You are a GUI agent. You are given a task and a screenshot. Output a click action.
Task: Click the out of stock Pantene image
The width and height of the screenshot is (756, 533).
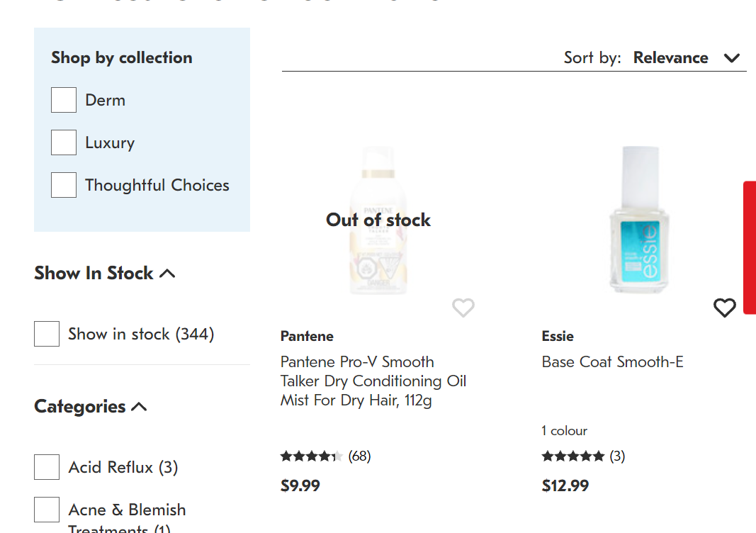coord(378,220)
